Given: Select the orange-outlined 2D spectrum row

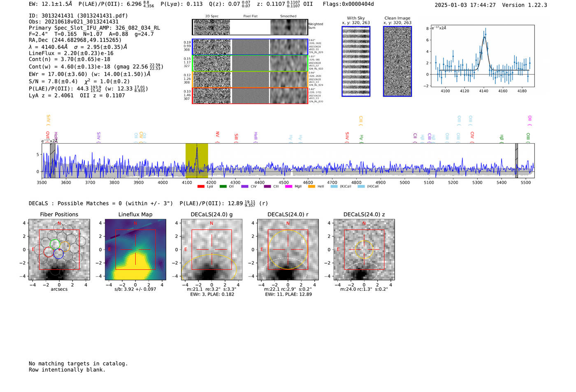Looking at the screenshot, I should (x=250, y=79).
